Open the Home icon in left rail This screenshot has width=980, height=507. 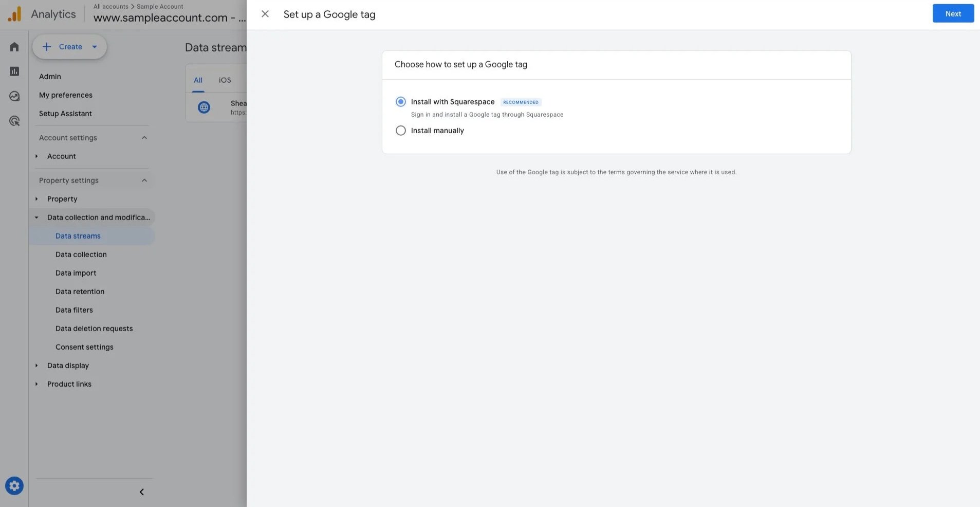[14, 47]
